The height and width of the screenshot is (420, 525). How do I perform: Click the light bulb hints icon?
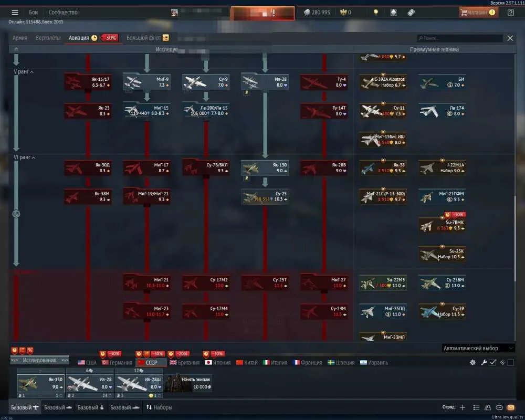pyautogui.click(x=376, y=13)
